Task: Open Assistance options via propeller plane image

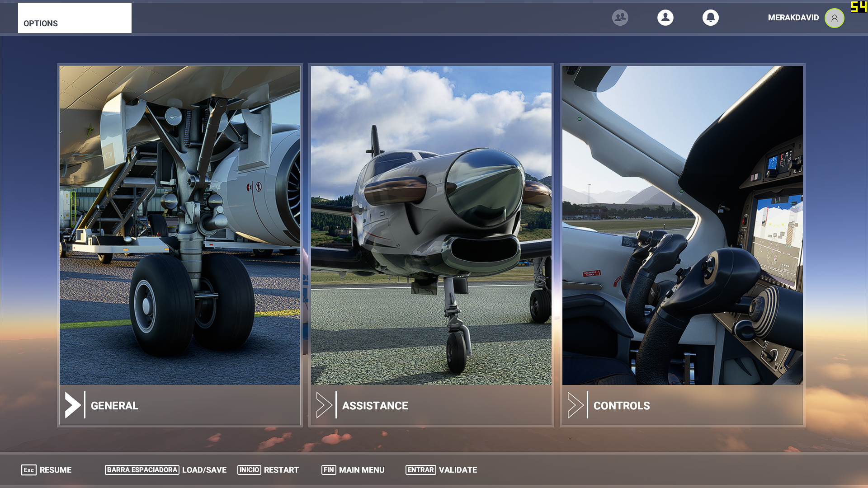Action: pos(431,225)
